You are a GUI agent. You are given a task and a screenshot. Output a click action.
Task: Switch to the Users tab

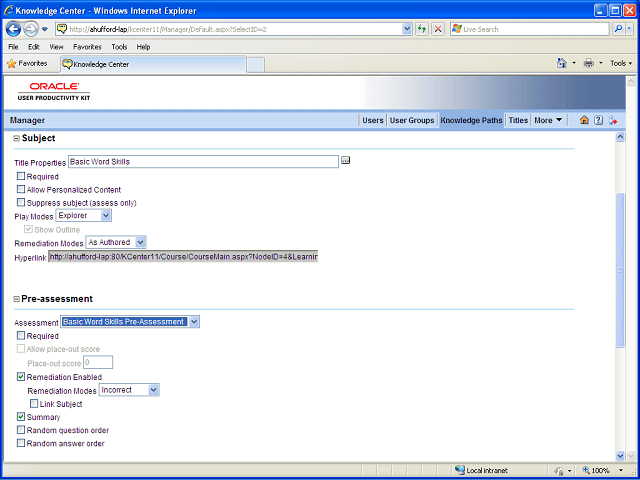[373, 120]
